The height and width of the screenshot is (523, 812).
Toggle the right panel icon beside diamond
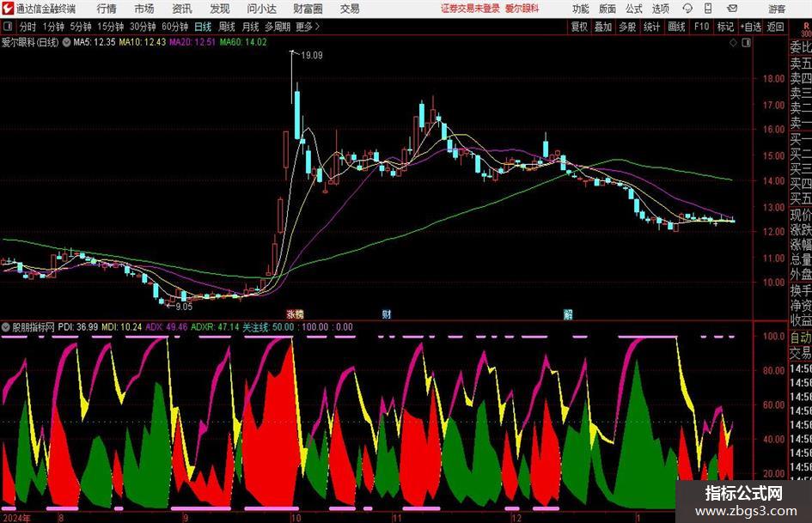click(x=746, y=43)
